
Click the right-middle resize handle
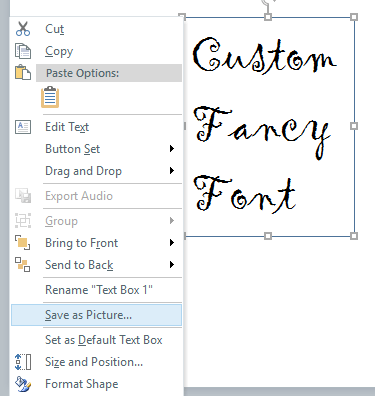[x=354, y=126]
